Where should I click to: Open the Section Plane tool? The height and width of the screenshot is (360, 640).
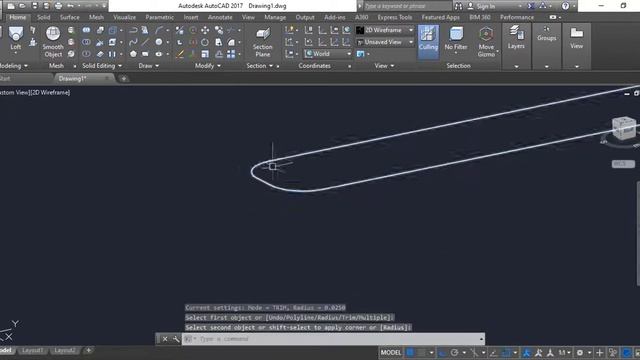(262, 42)
